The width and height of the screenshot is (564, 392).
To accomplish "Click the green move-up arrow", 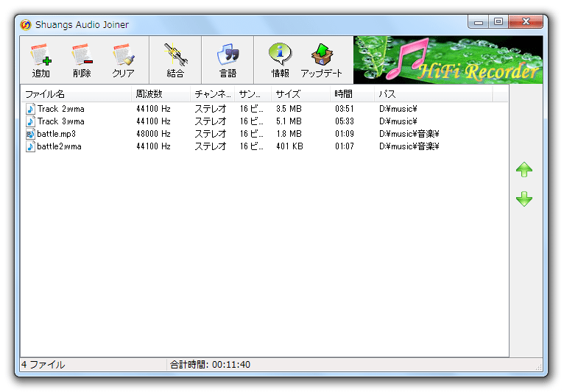I will [524, 169].
